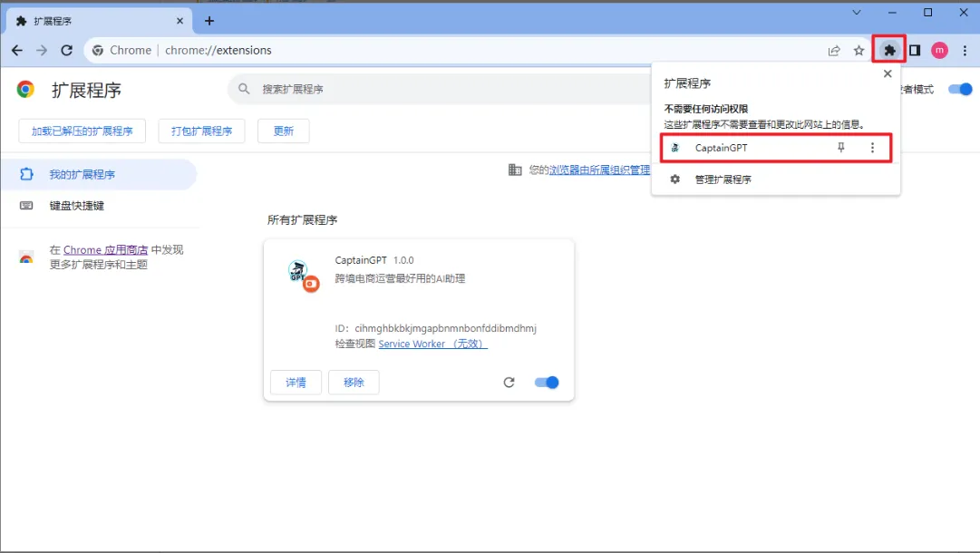Bookmark this page with the star icon
The image size is (980, 553).
coord(859,51)
